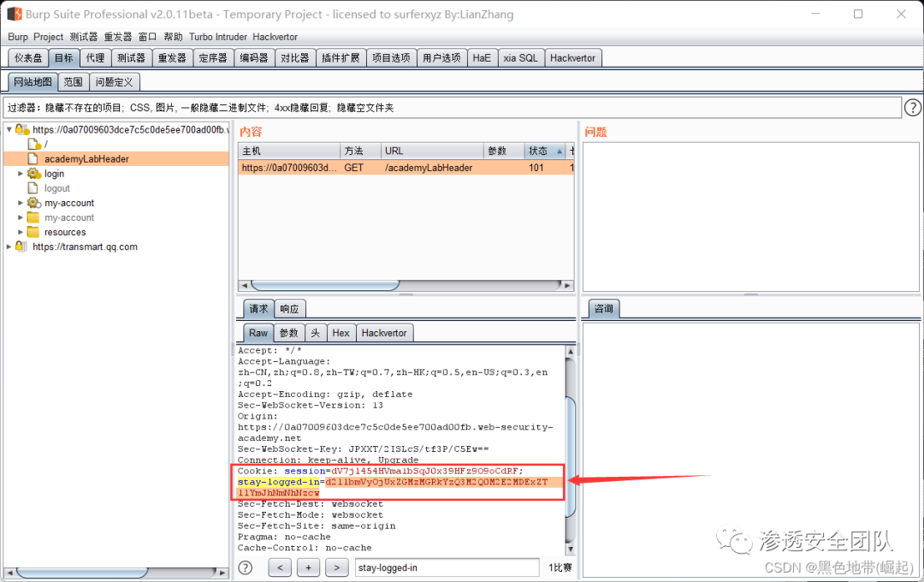
Task: Switch to the 用户选项 tab
Action: 442,58
